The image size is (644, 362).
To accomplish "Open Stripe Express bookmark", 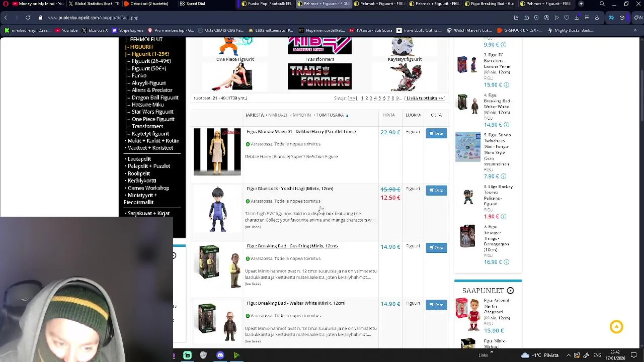I will point(128,30).
